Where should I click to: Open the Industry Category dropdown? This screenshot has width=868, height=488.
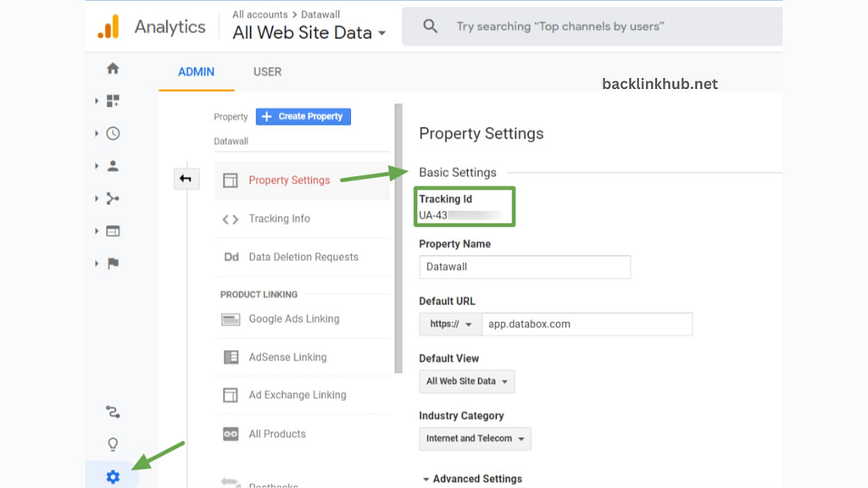click(x=475, y=439)
